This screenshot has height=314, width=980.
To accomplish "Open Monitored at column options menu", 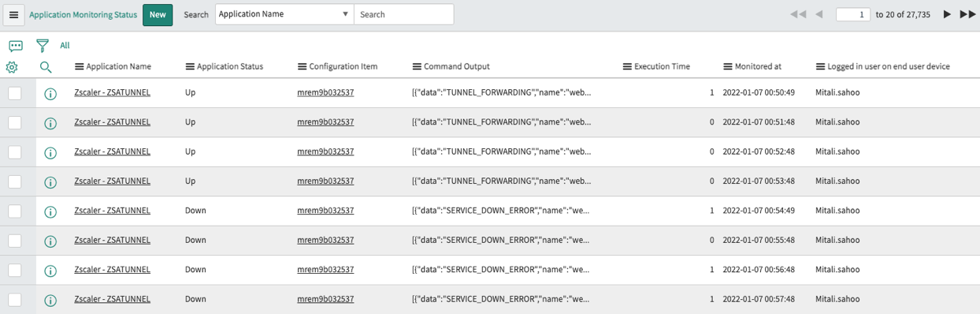I will click(x=728, y=67).
